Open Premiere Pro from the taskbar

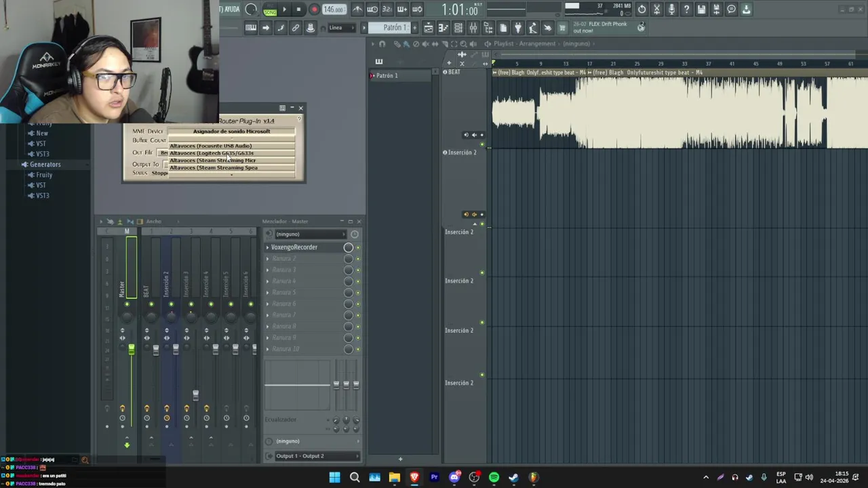click(x=434, y=478)
